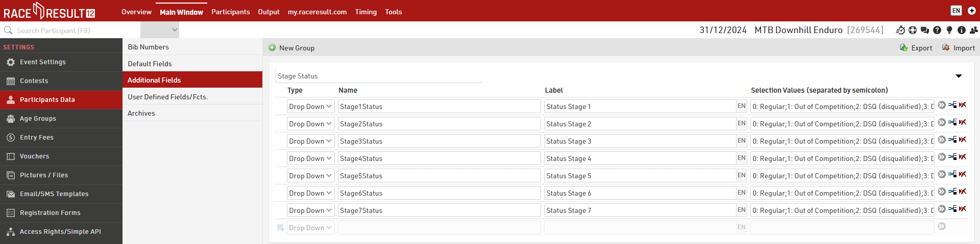The width and height of the screenshot is (980, 244).
Task: Click the question mark help icon
Action: [x=937, y=31]
